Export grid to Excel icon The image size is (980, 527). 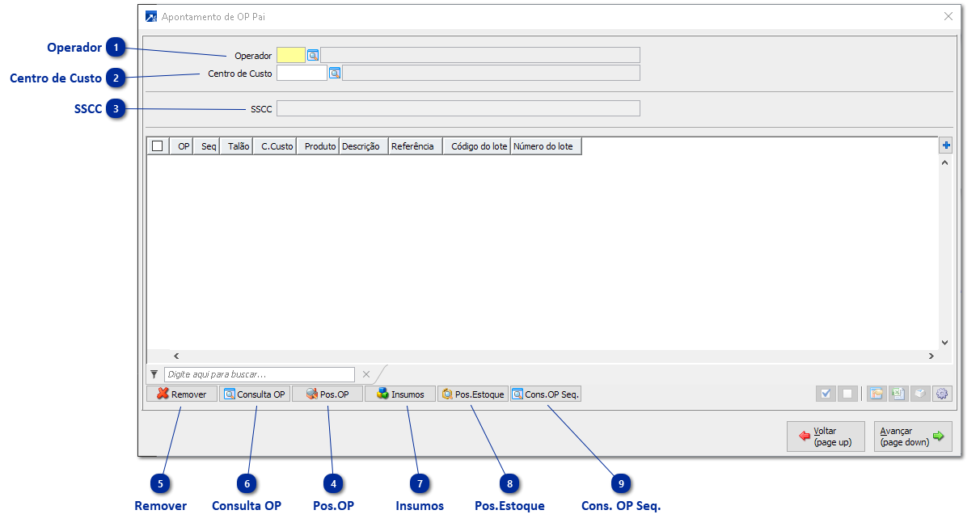[898, 394]
